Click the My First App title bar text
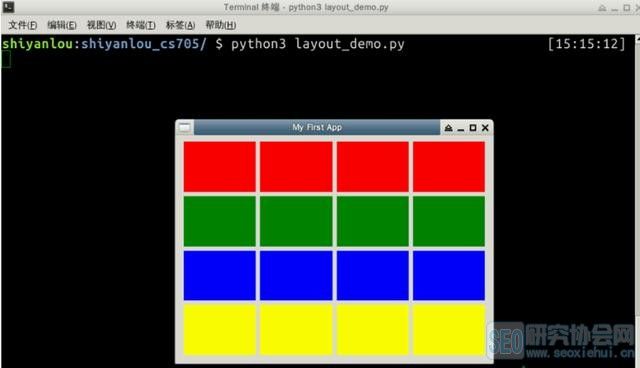 click(317, 127)
